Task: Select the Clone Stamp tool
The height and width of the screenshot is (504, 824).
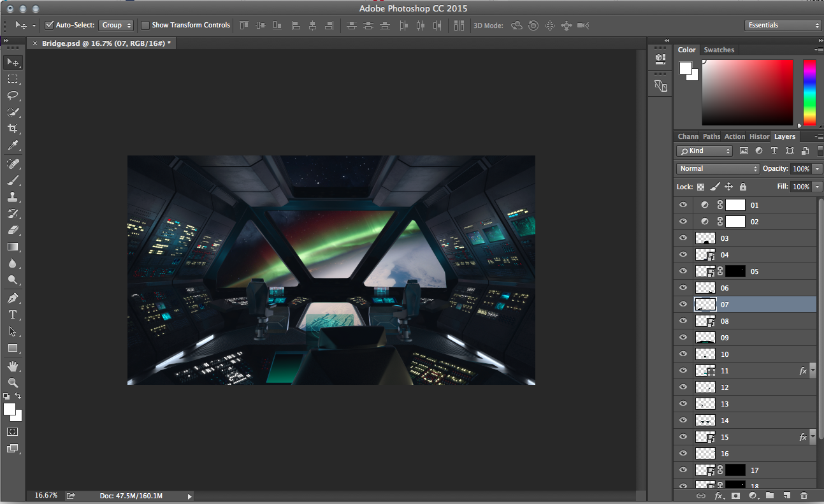Action: point(13,197)
